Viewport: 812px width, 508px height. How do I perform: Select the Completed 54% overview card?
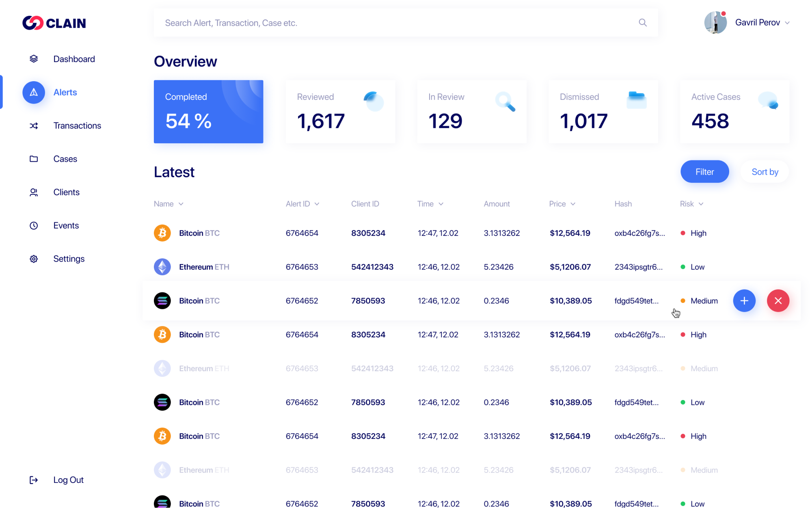click(208, 112)
